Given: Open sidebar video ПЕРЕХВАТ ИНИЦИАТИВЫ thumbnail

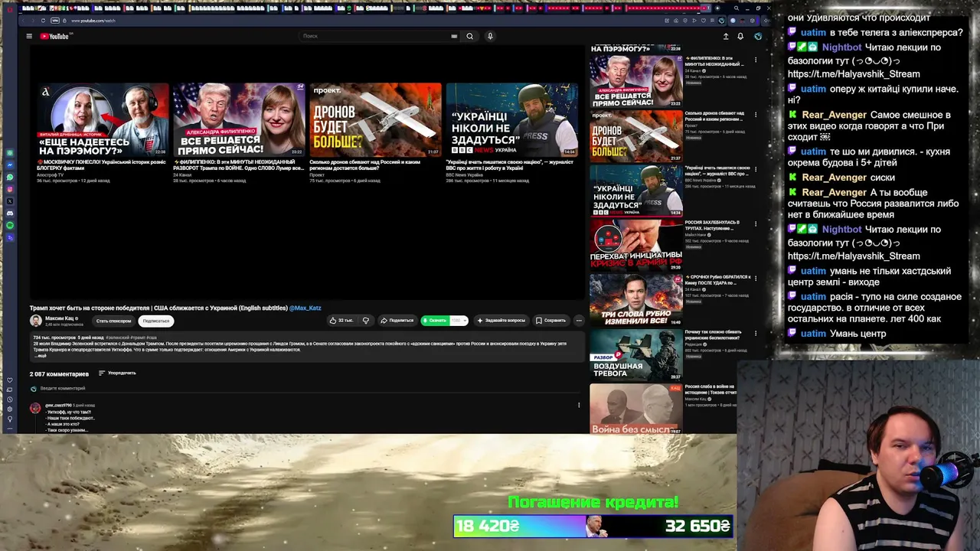Looking at the screenshot, I should point(635,245).
